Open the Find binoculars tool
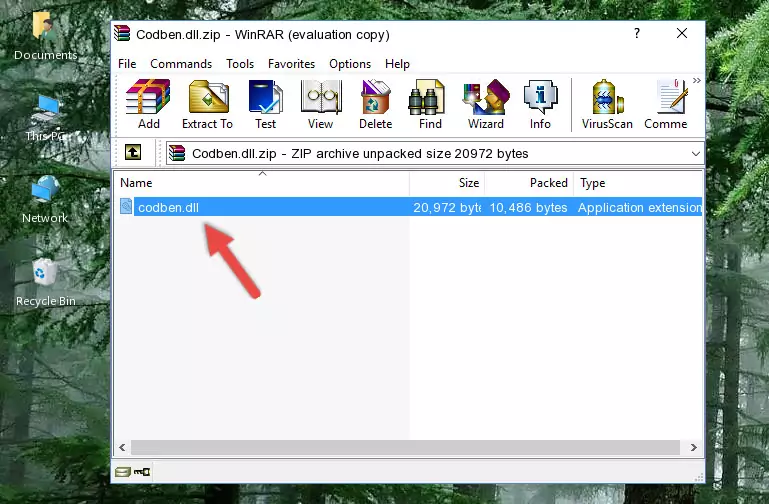The image size is (769, 504). [x=430, y=104]
